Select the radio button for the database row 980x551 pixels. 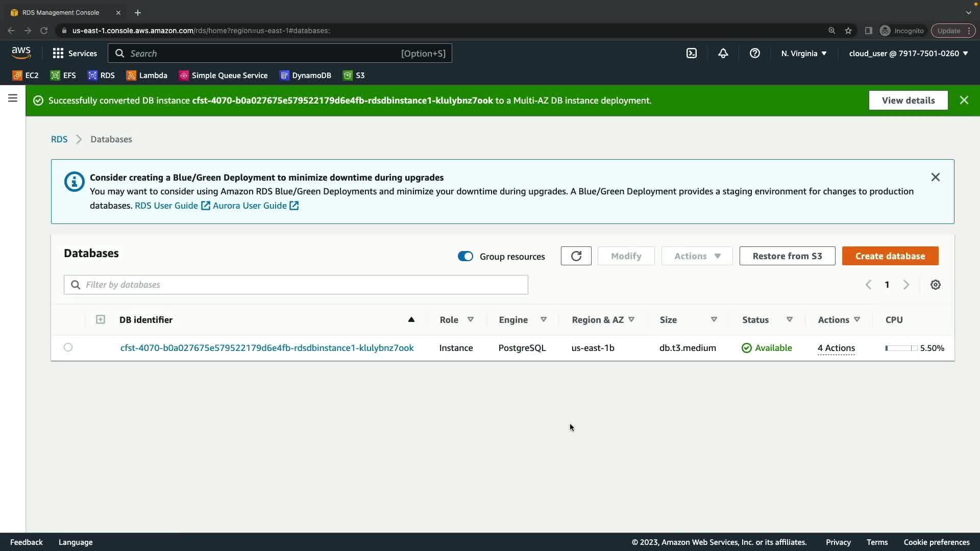coord(68,347)
